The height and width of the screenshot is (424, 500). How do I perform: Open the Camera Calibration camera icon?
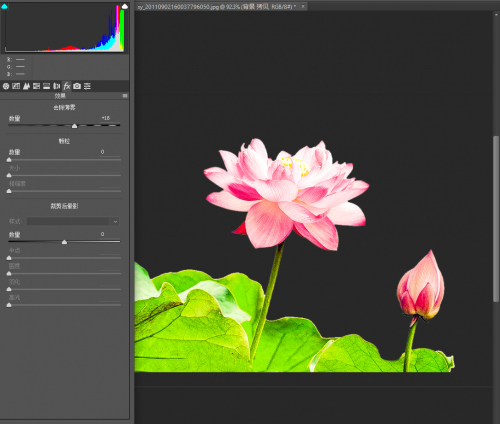click(77, 86)
